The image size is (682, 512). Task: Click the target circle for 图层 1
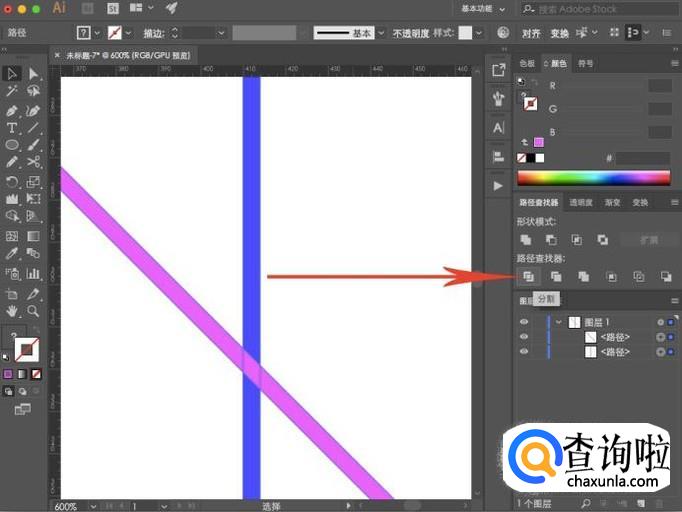point(661,322)
